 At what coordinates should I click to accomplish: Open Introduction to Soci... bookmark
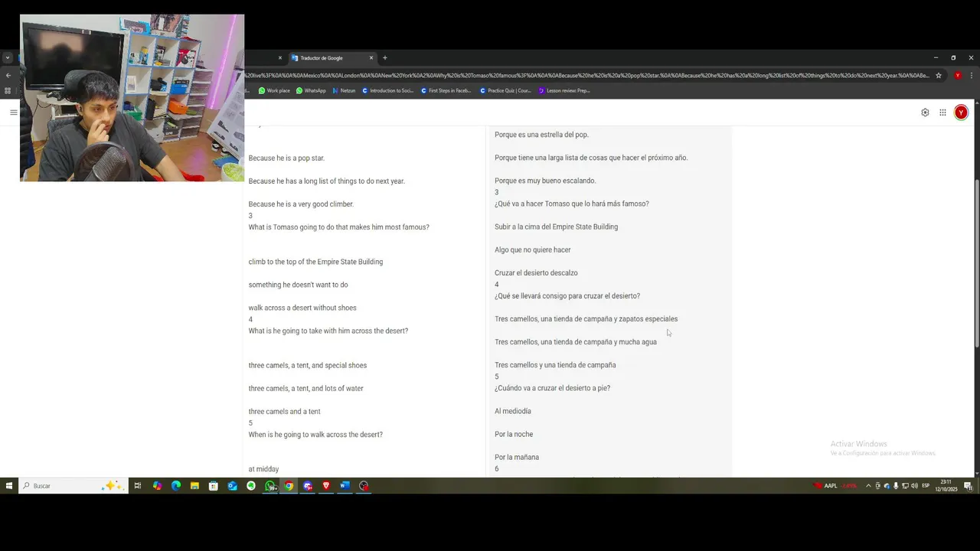[x=387, y=90]
